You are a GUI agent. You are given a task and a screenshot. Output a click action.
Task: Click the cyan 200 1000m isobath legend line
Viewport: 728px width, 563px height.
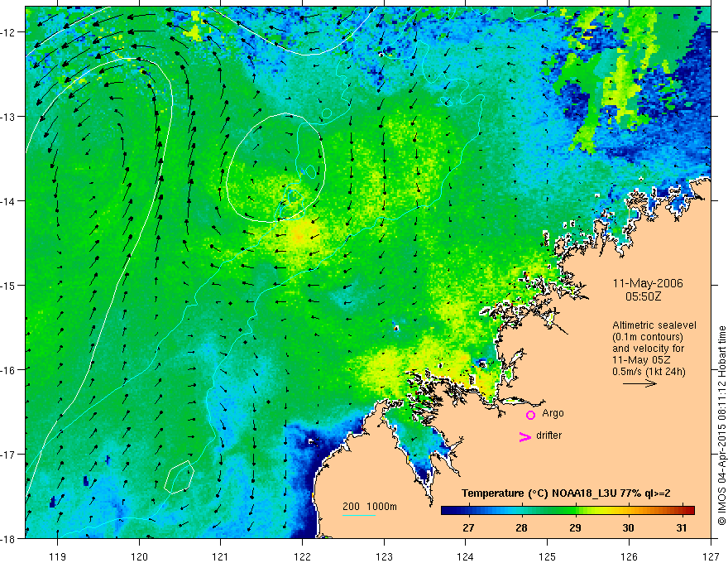pyautogui.click(x=359, y=515)
